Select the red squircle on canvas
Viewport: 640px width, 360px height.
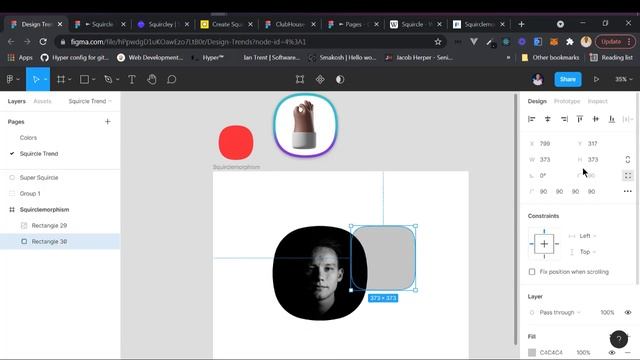pos(236,142)
